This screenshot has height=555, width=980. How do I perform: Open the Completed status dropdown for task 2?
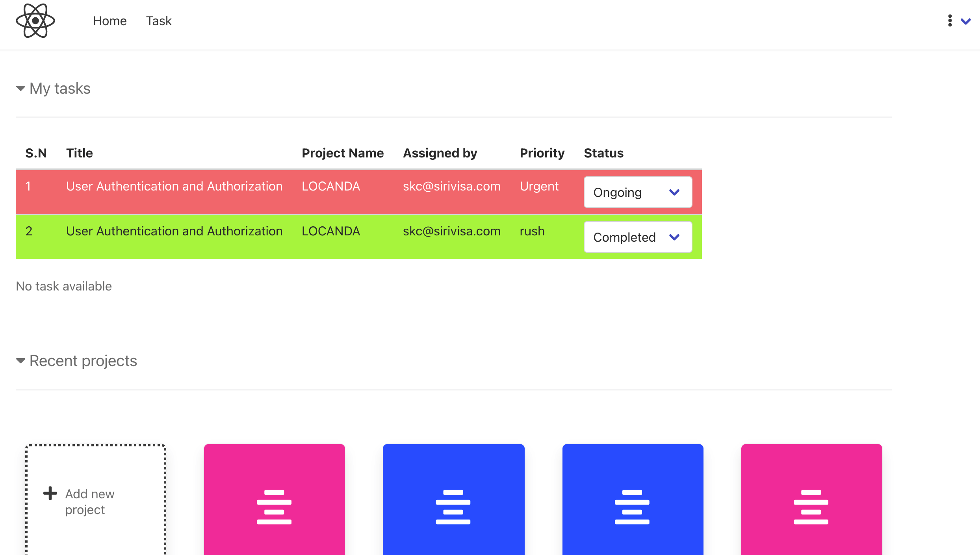point(637,237)
